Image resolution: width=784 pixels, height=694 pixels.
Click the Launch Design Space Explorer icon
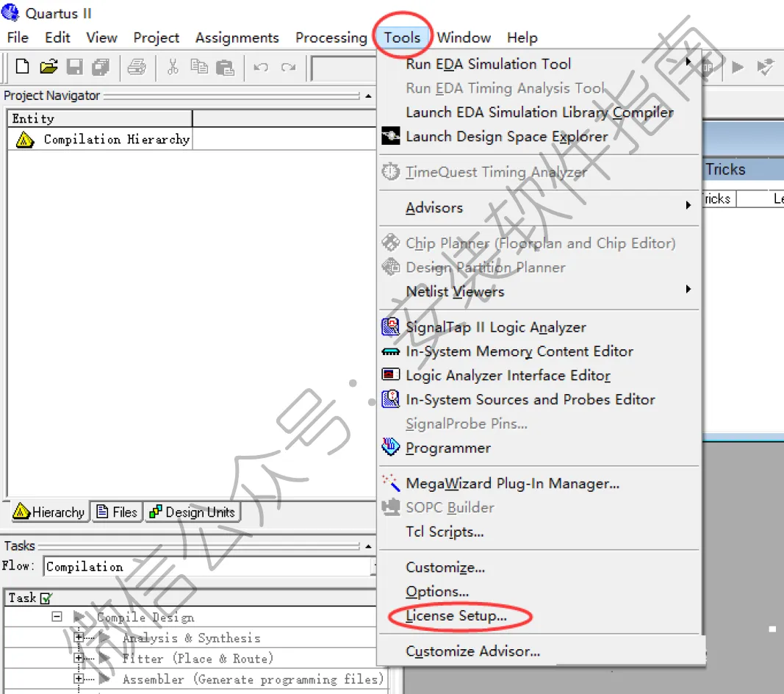pos(390,135)
